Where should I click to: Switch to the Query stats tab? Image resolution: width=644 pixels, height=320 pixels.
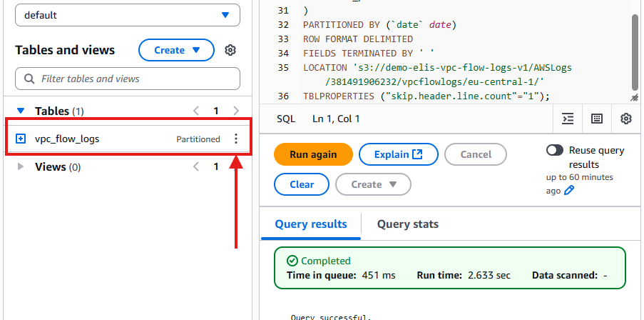pyautogui.click(x=407, y=224)
